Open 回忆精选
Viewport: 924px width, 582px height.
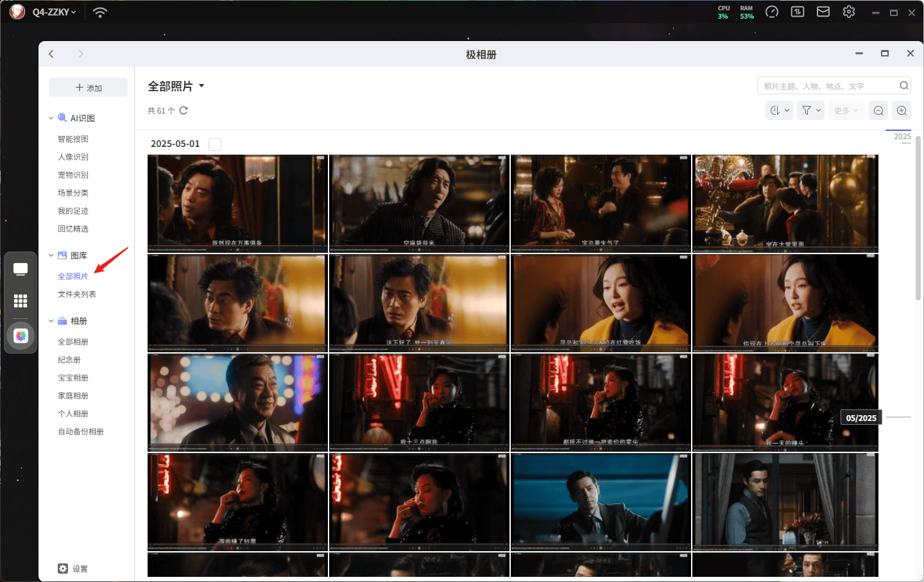73,228
